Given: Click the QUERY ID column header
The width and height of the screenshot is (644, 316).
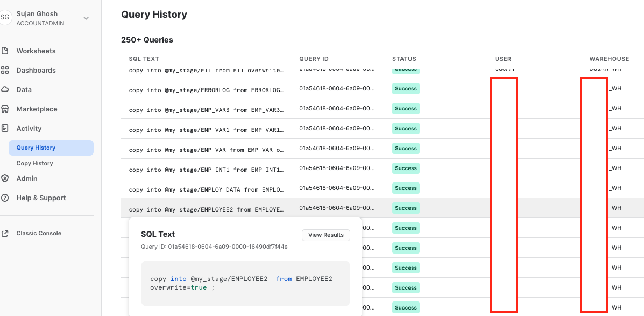Looking at the screenshot, I should click(314, 59).
